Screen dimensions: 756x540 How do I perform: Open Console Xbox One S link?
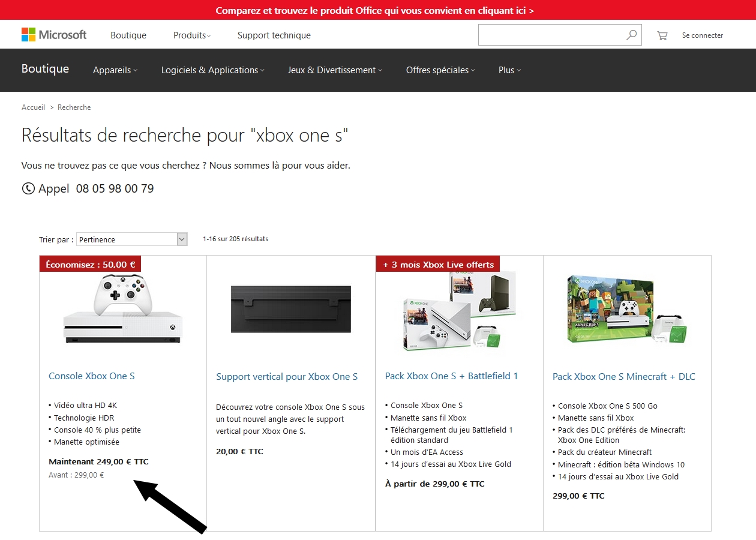92,376
